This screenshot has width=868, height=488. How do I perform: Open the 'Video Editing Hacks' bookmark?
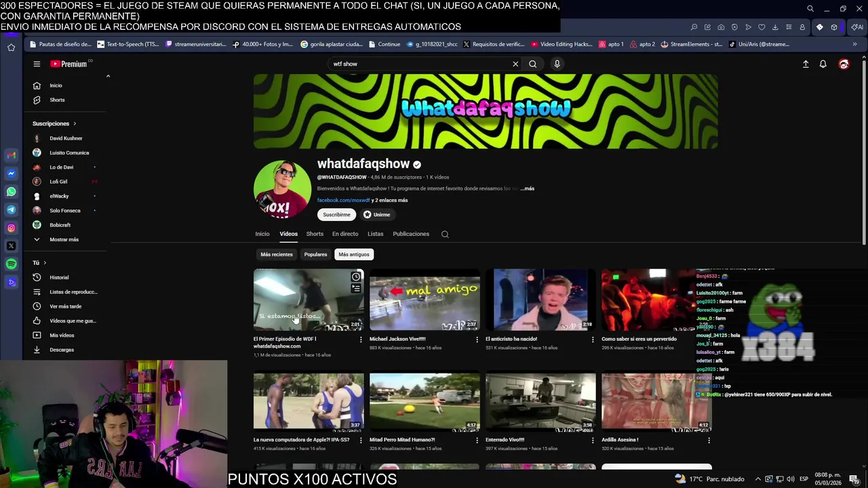click(x=561, y=44)
